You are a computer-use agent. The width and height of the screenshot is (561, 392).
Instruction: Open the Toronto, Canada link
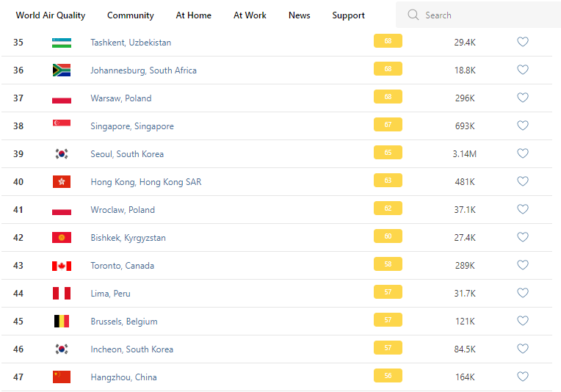[x=123, y=266]
